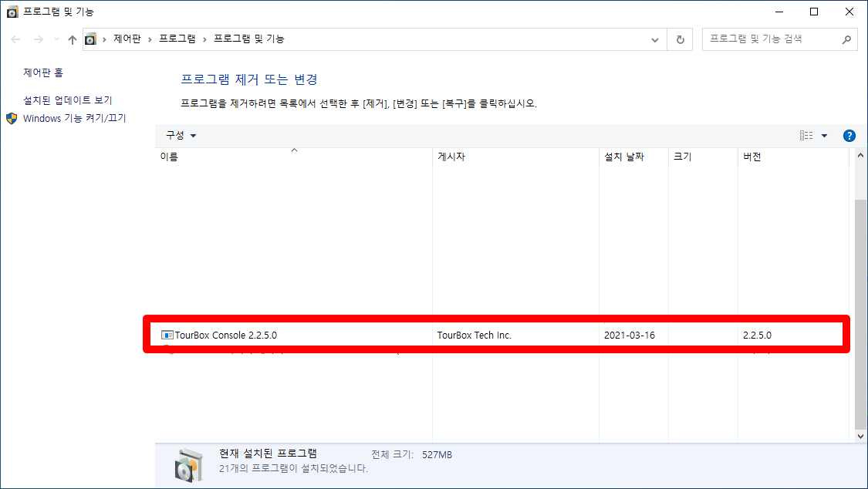This screenshot has width=868, height=489.
Task: Open the recent locations dropdown chevron
Action: (56, 39)
